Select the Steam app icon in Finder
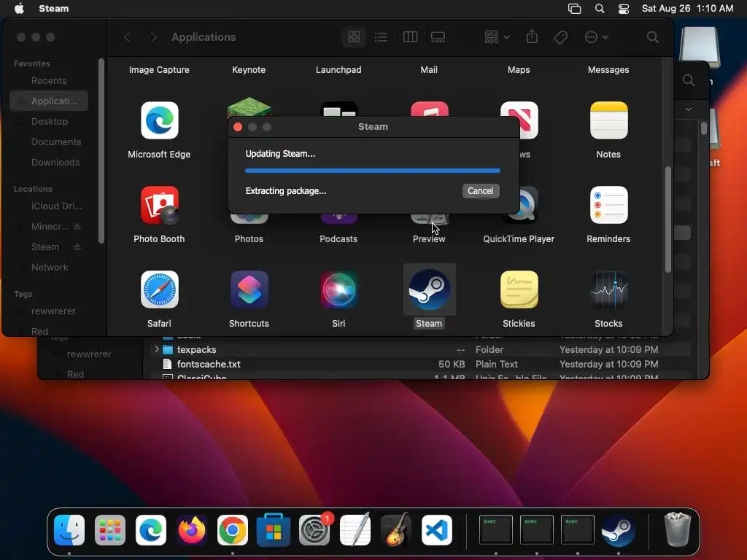747x560 pixels. click(x=429, y=289)
